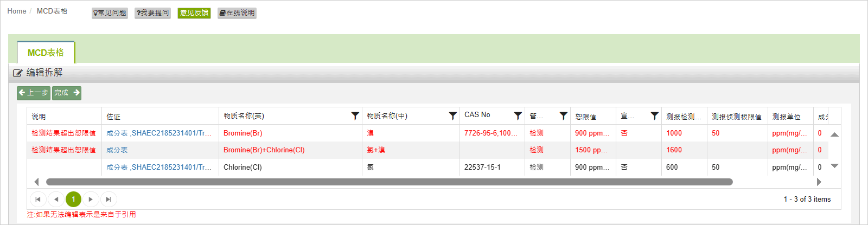868x225 pixels.
Task: Open the 在线说明 online help button
Action: tap(237, 13)
